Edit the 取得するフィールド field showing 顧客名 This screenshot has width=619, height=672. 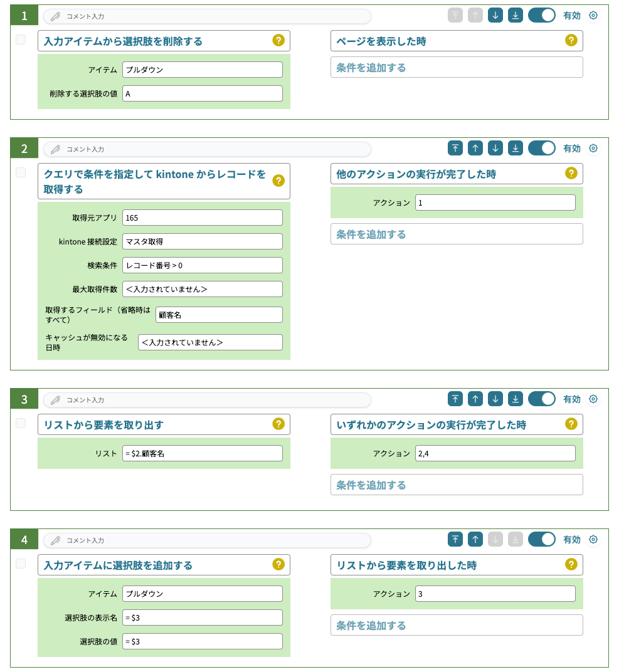click(x=219, y=315)
